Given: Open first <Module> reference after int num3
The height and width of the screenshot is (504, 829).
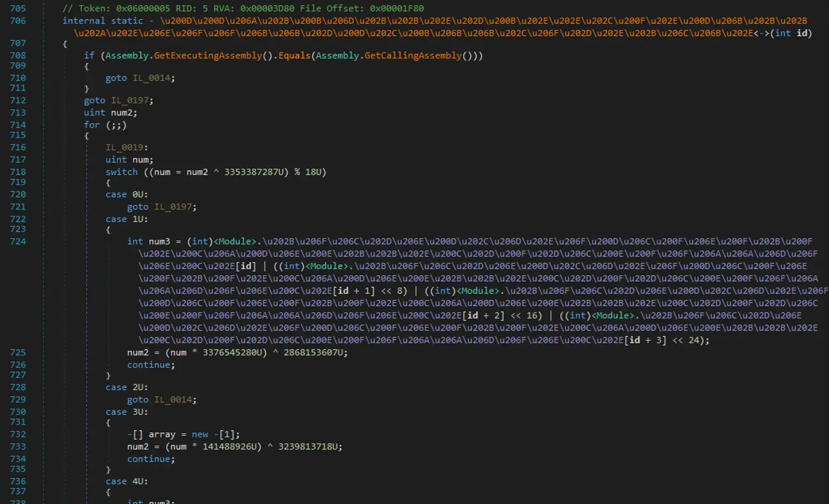Looking at the screenshot, I should click(x=235, y=241).
